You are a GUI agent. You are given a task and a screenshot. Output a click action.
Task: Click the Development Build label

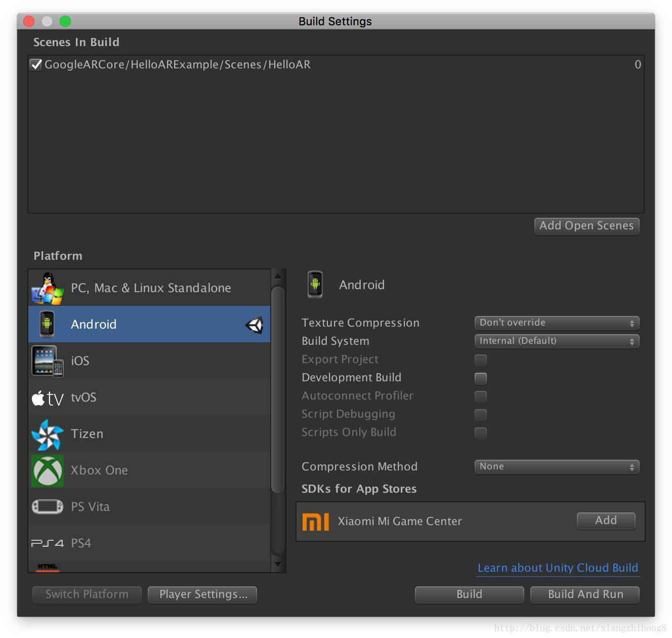(351, 378)
